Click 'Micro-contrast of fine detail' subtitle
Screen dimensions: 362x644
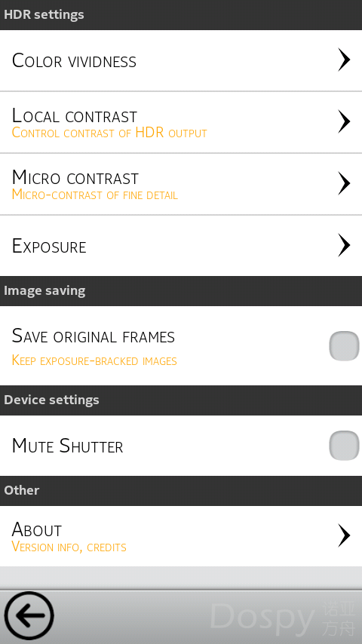point(94,195)
